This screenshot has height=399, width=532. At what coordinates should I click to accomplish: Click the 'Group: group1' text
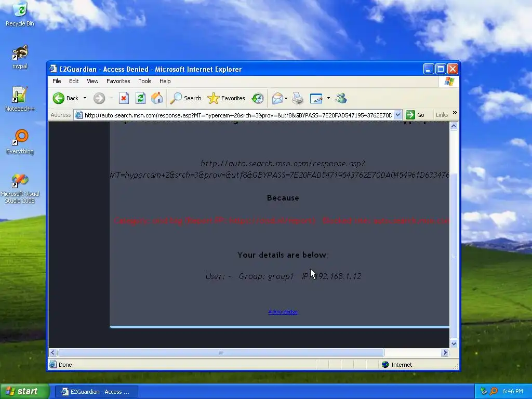(x=266, y=276)
